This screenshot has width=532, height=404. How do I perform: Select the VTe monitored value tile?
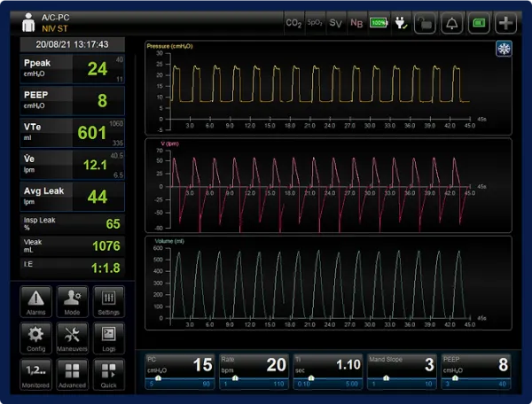(72, 133)
